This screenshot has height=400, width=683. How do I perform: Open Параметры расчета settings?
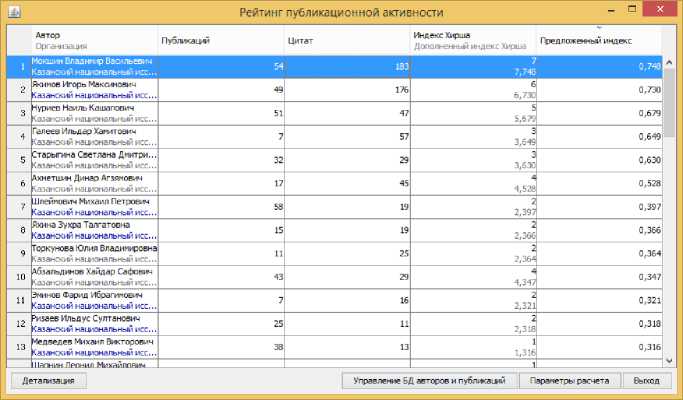click(x=569, y=381)
